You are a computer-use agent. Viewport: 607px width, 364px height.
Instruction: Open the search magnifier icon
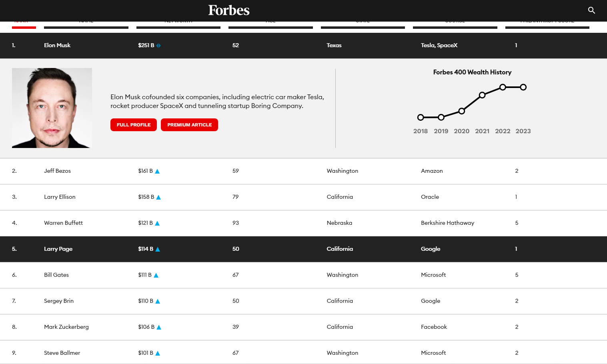pyautogui.click(x=591, y=10)
